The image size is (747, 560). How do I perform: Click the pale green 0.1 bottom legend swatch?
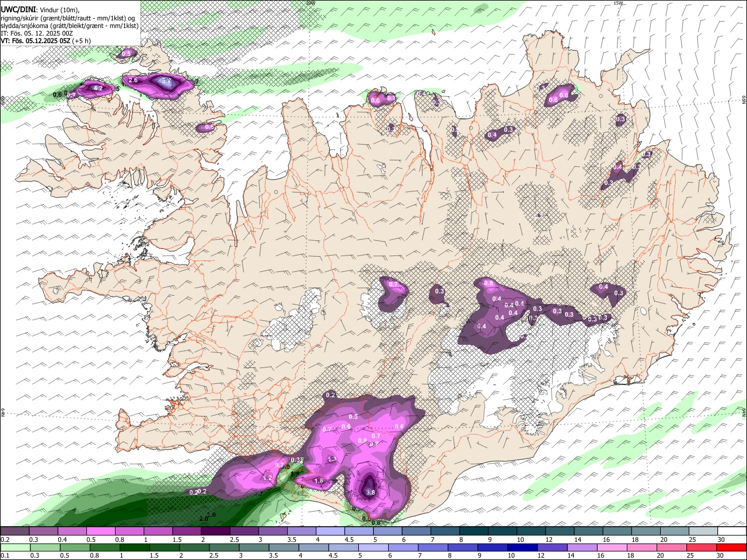(15, 548)
